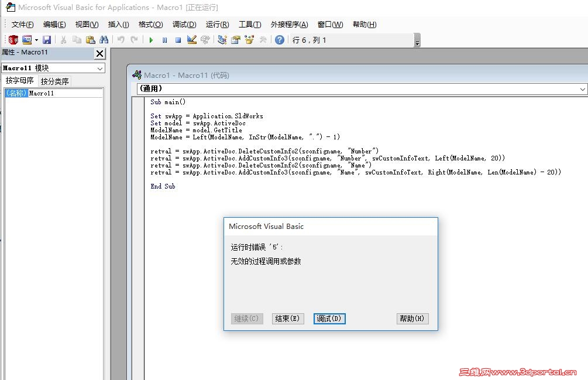The height and width of the screenshot is (380, 588).
Task: Click the 无效的过程调用或参数 error description
Action: coord(266,262)
